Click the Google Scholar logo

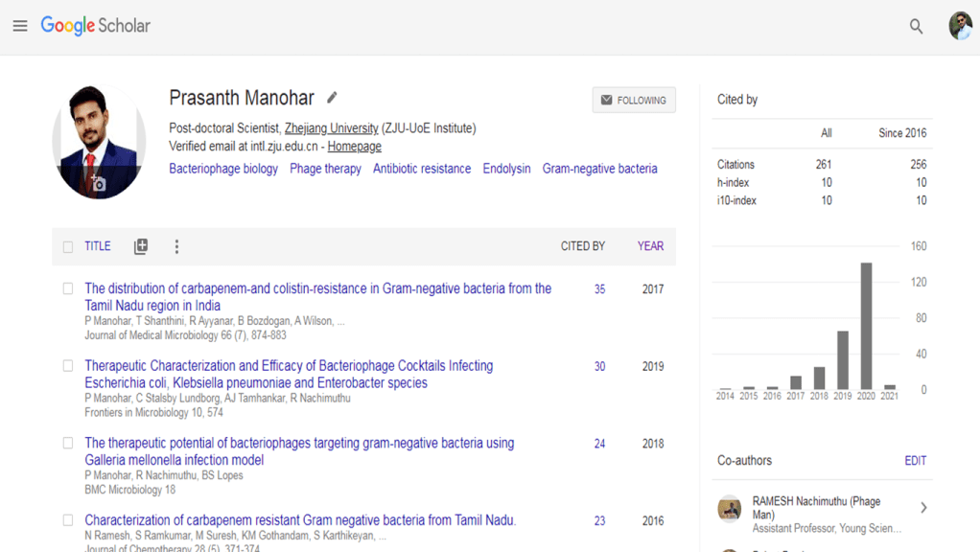point(95,26)
